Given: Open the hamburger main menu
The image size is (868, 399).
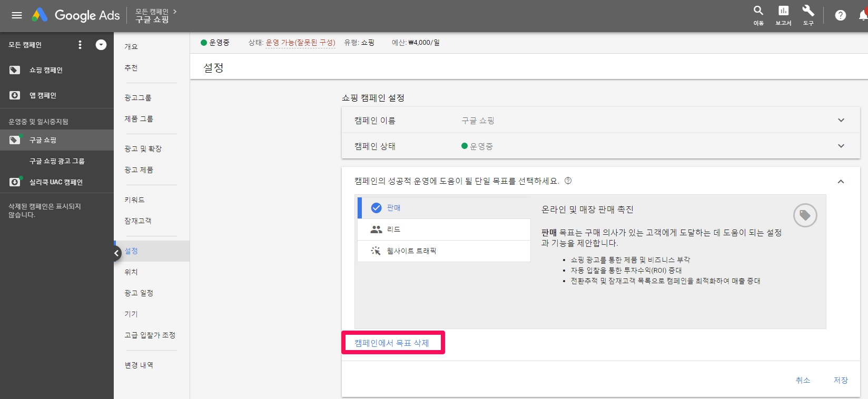Looking at the screenshot, I should (x=17, y=15).
